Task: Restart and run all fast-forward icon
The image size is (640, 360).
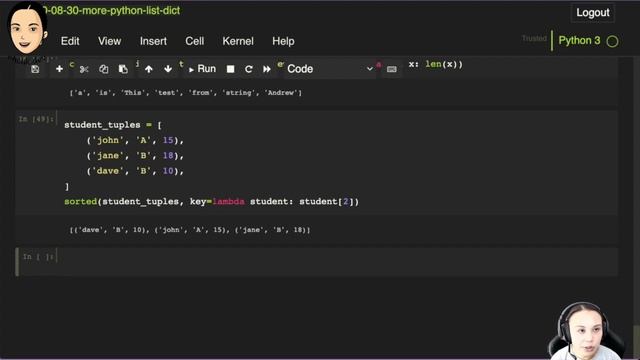Action: click(267, 69)
